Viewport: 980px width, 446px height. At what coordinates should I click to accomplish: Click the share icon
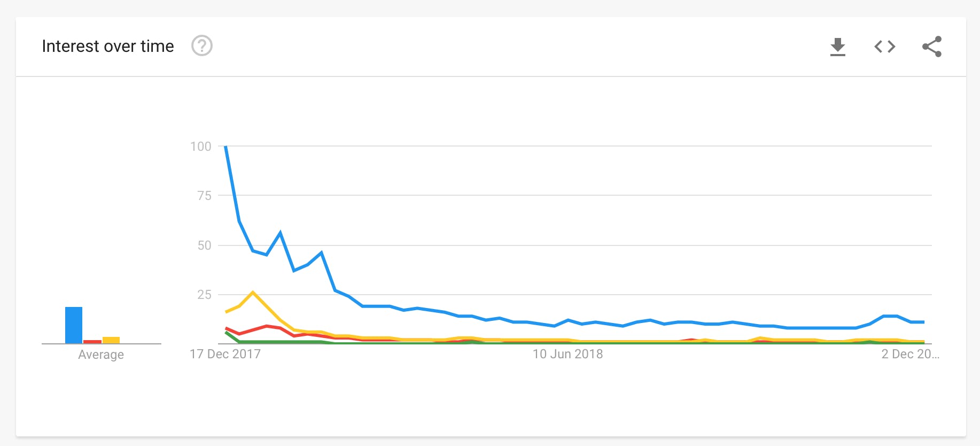pos(931,47)
